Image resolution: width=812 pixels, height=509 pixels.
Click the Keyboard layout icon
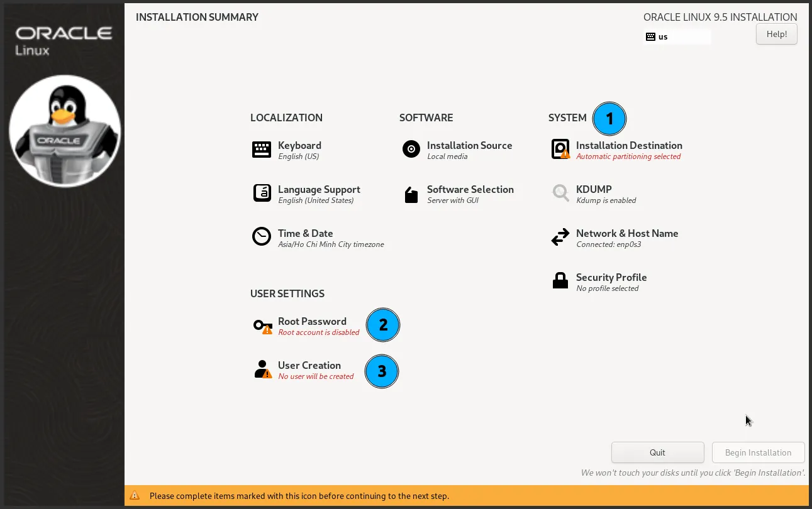click(262, 150)
